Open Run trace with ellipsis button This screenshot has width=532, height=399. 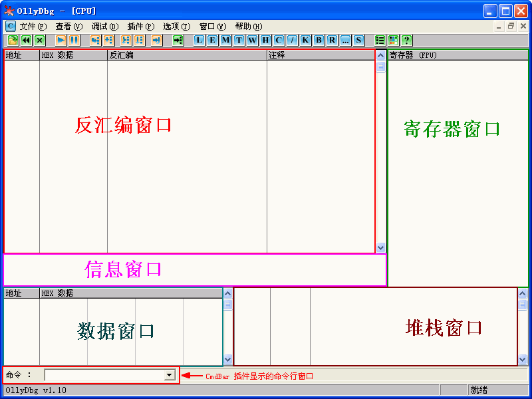(x=345, y=41)
